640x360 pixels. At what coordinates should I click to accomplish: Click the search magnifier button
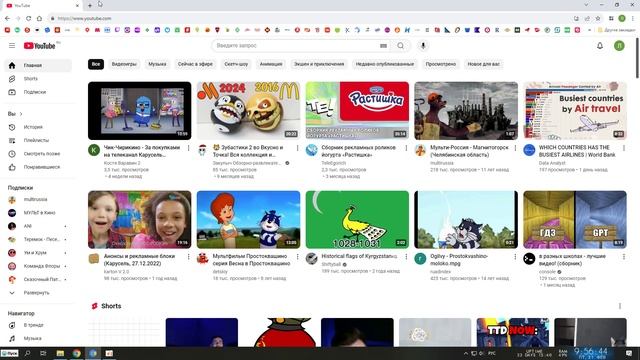click(401, 46)
